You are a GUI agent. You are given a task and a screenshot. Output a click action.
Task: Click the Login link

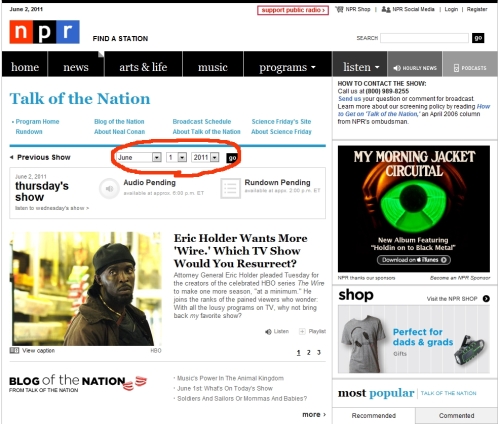pyautogui.click(x=451, y=9)
